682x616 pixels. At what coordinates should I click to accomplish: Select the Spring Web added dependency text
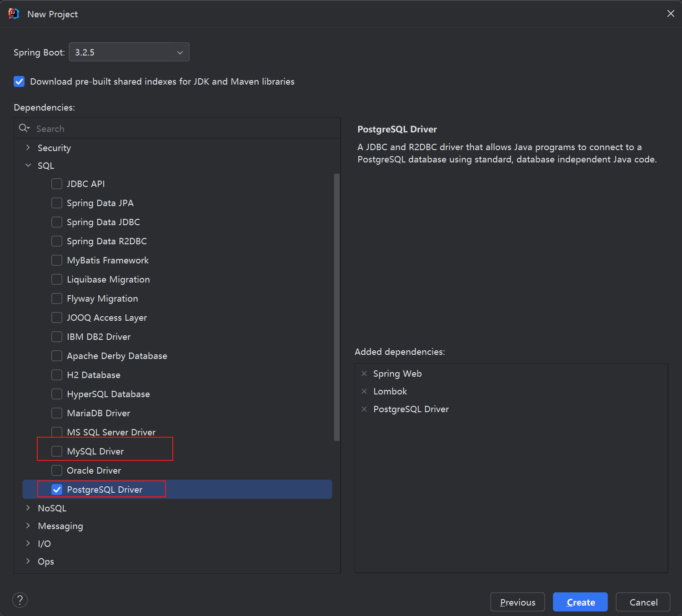(397, 374)
